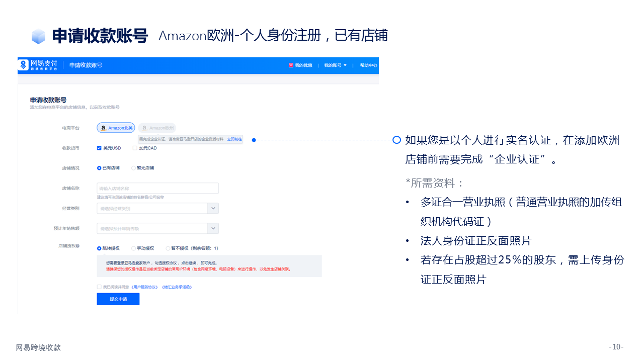Viewport: 644px width, 362px height.
Task: Click the 网易支付 logo icon
Action: click(24, 65)
